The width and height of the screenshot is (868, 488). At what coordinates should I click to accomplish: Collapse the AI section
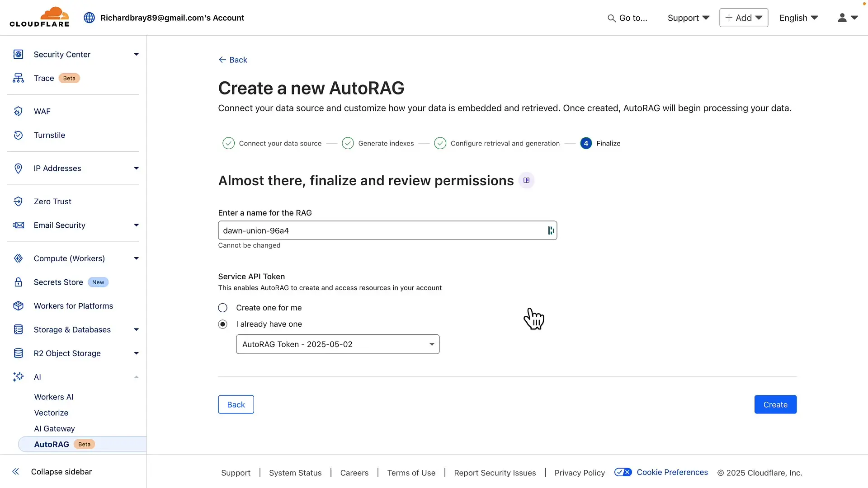(136, 377)
